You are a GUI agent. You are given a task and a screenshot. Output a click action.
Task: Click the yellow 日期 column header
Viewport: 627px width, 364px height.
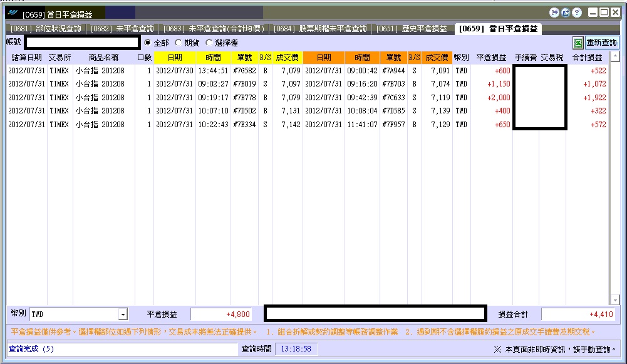pyautogui.click(x=175, y=58)
